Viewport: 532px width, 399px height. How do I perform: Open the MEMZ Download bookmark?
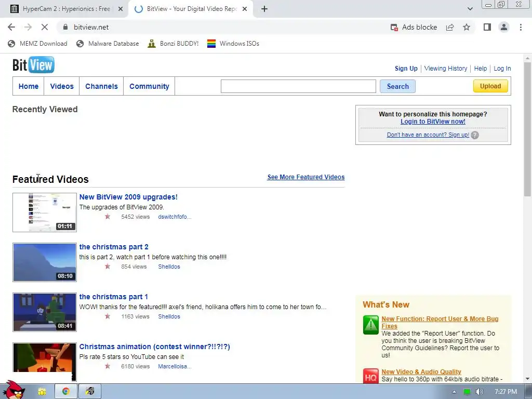[x=37, y=44]
